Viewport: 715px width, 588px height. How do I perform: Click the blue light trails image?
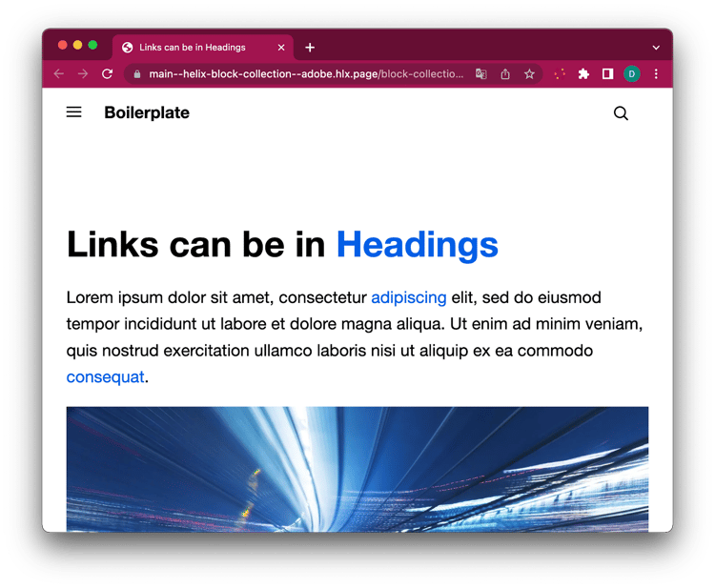click(357, 469)
